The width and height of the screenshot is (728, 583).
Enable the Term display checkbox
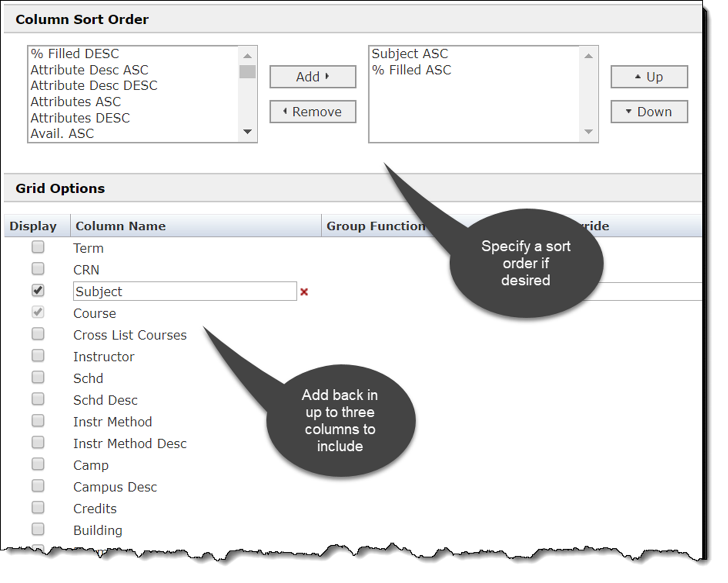(38, 247)
